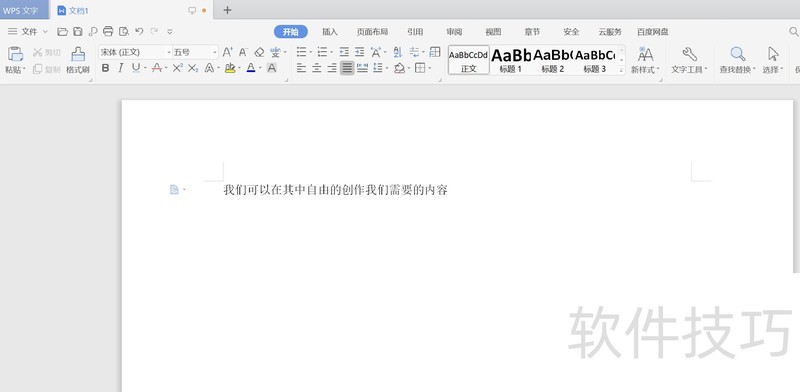Click the Print icon in quick toolbar
This screenshot has height=392, width=800.
click(x=108, y=32)
